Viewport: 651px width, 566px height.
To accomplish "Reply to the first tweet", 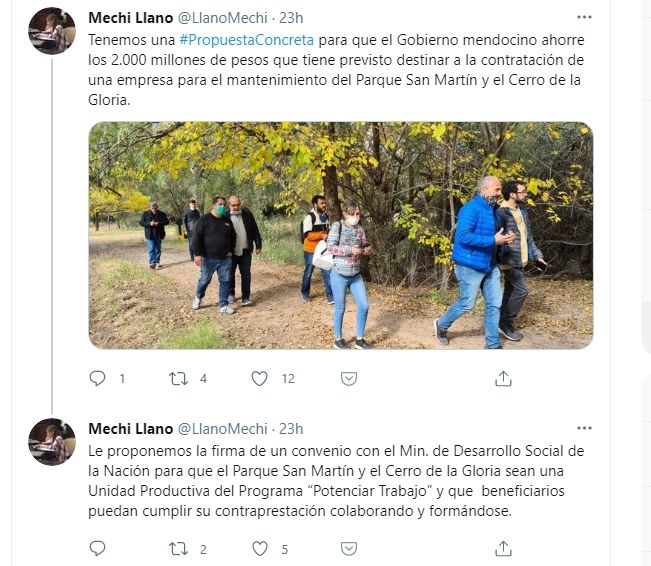I will 98,378.
